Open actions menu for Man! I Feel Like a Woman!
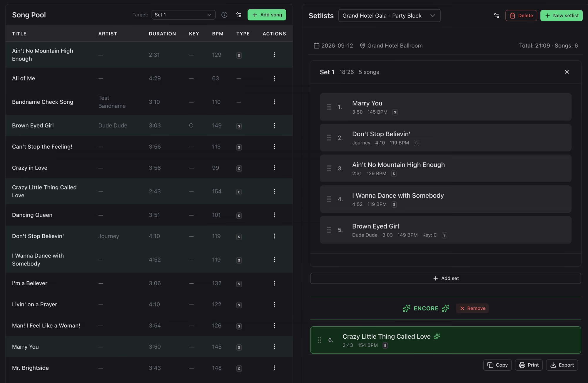This screenshot has height=383, width=588. [x=274, y=325]
